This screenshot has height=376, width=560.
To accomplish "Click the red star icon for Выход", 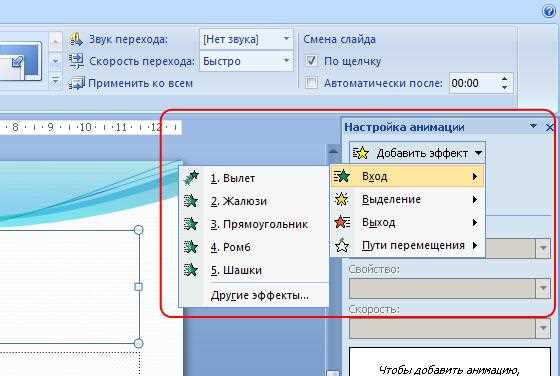I will 342,222.
